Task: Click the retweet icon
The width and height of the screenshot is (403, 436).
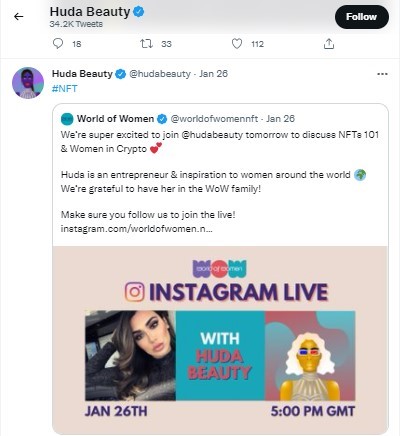Action: 146,44
